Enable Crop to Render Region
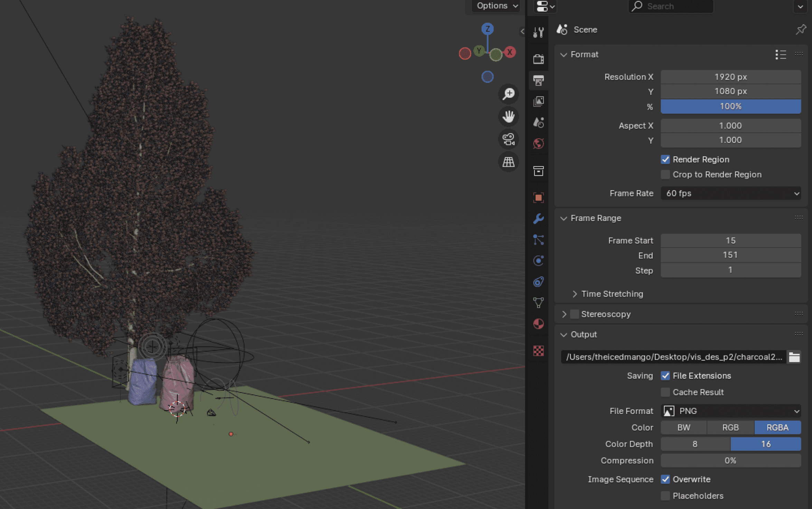812x509 pixels. pyautogui.click(x=665, y=175)
